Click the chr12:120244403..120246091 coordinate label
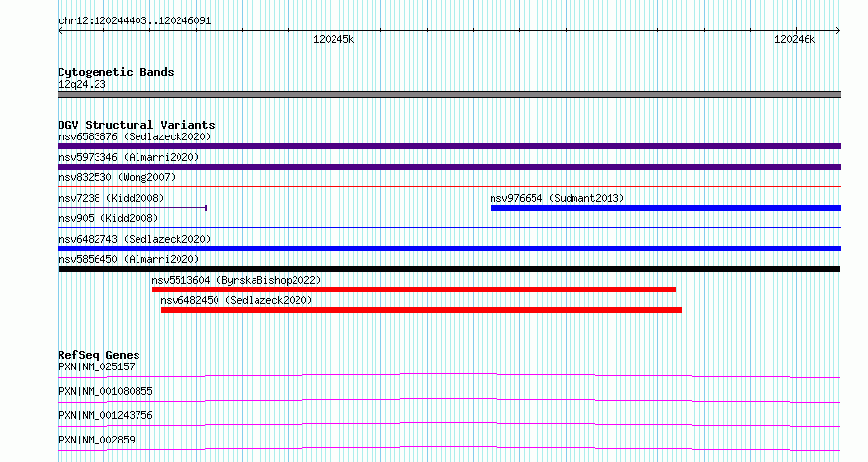 point(135,21)
